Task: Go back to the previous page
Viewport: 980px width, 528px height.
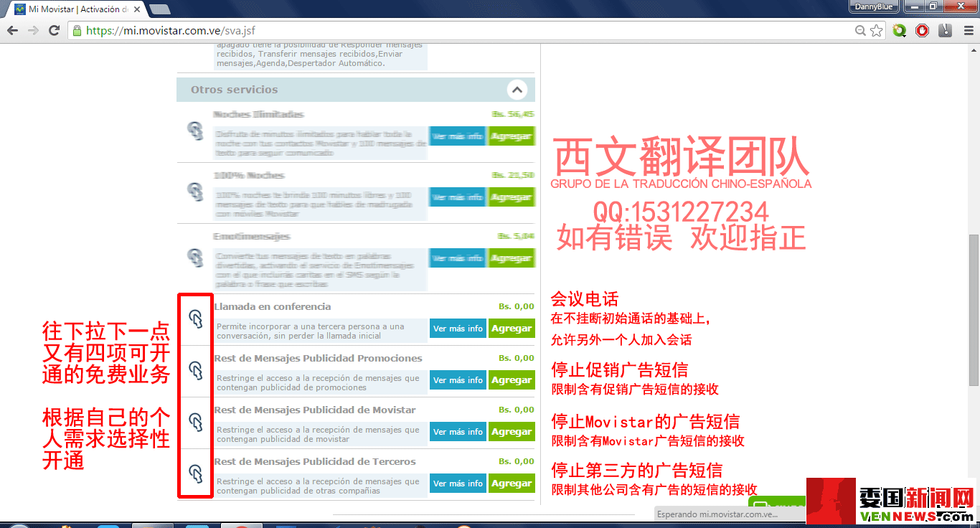Action: pyautogui.click(x=12, y=31)
